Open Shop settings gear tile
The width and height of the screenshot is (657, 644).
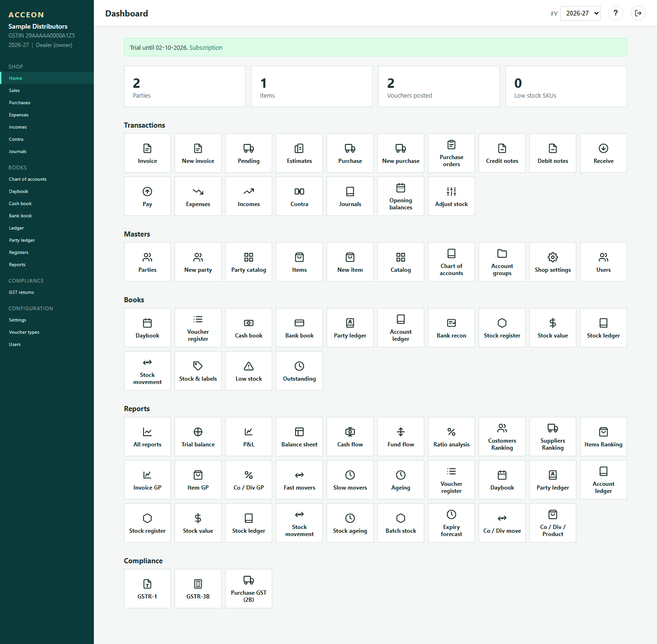553,262
